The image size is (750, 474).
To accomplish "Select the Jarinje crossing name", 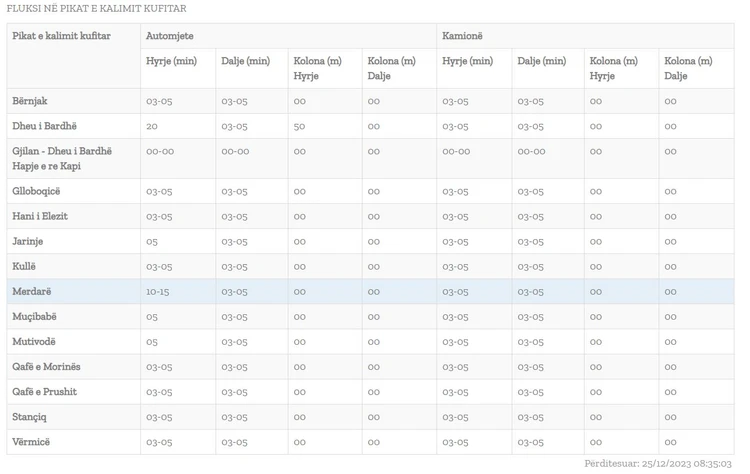I will [28, 241].
